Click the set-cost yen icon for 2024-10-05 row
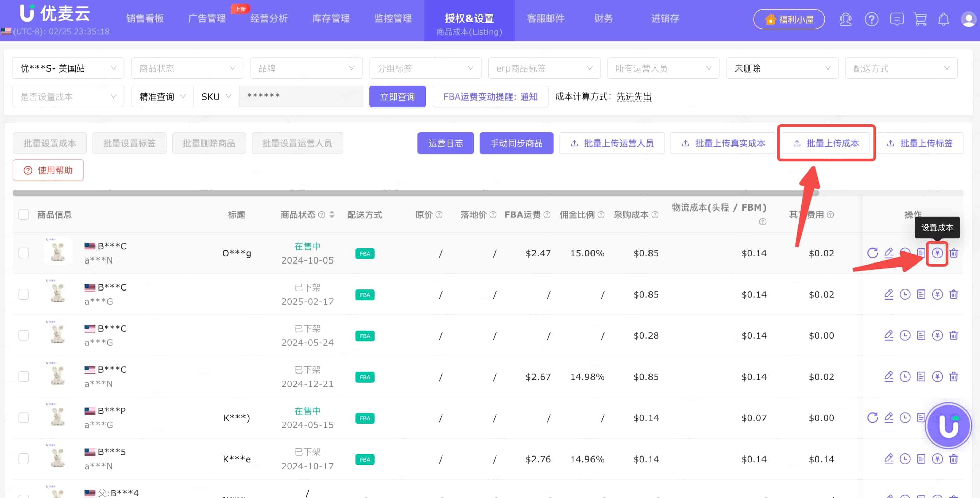 click(x=938, y=253)
